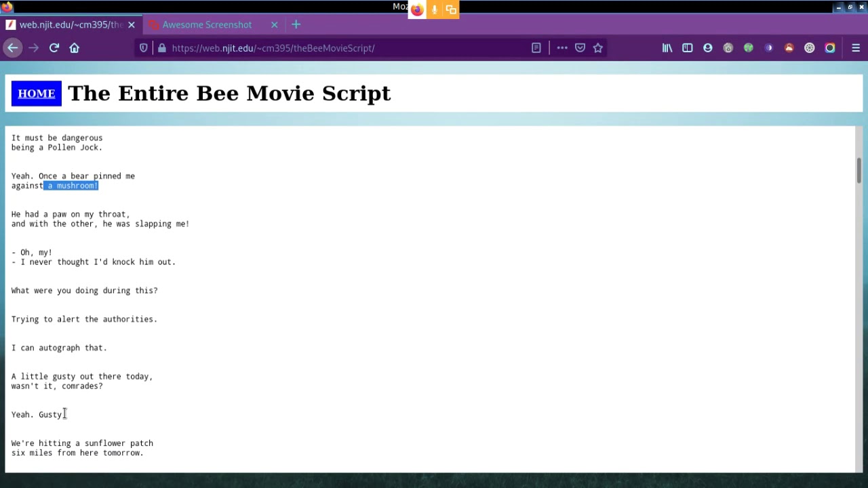
Task: Show the sidebars panel
Action: 688,48
